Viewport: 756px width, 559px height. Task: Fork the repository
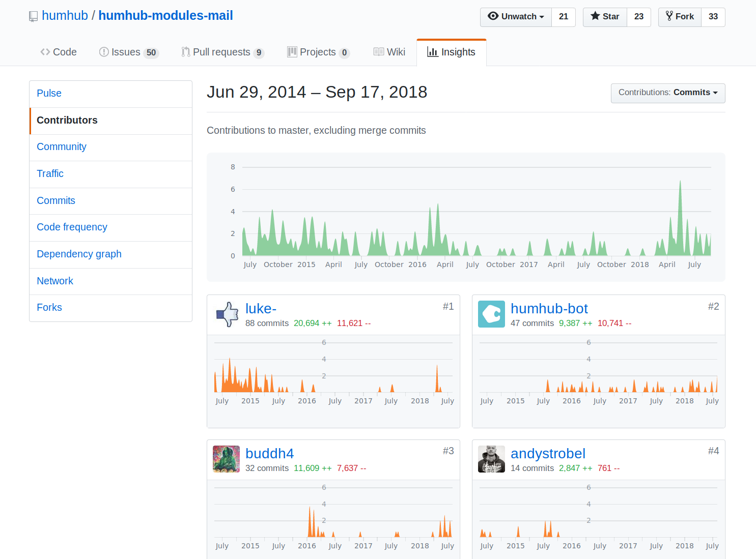[680, 17]
